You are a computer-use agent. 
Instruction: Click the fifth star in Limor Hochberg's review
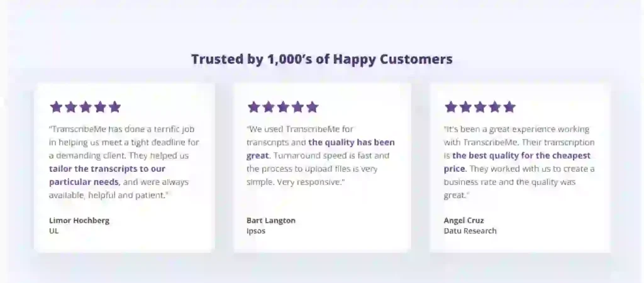(114, 107)
